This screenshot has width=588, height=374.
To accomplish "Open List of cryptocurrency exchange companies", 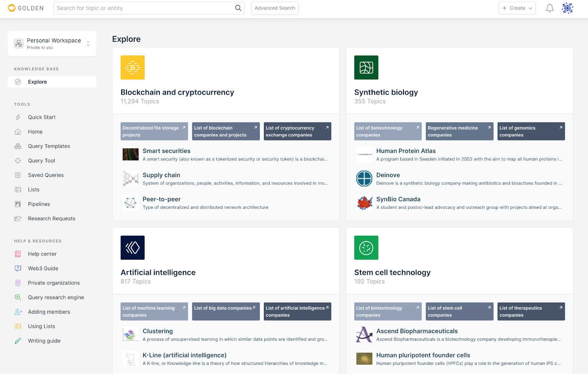I will tap(298, 131).
